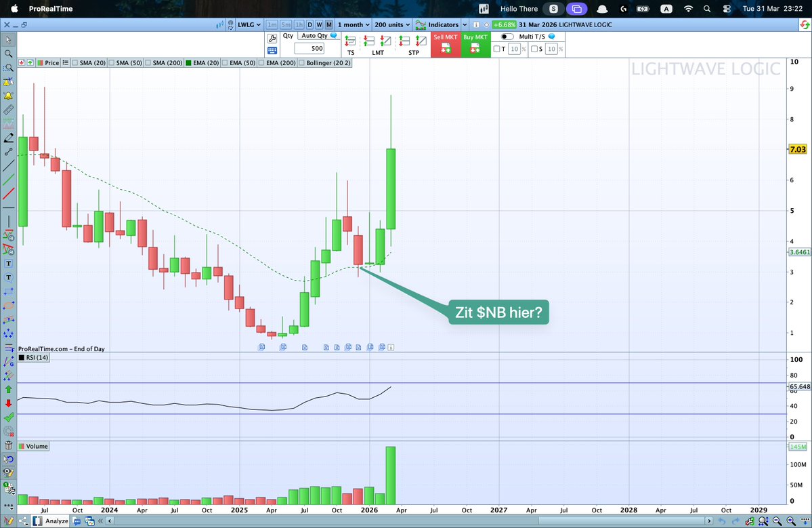Open the blue keyboard trading icon
The image size is (812, 528).
click(x=272, y=51)
